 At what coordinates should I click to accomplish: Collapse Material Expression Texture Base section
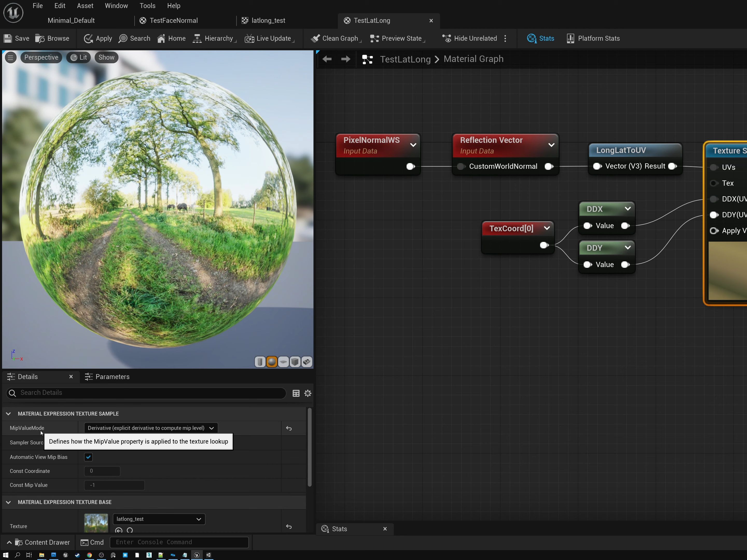coord(9,503)
